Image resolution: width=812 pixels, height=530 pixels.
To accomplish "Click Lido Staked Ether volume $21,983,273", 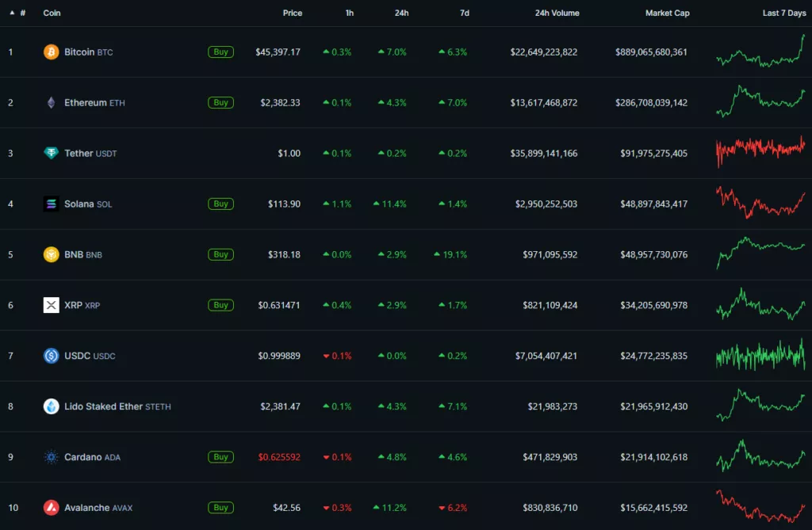I will [x=553, y=406].
